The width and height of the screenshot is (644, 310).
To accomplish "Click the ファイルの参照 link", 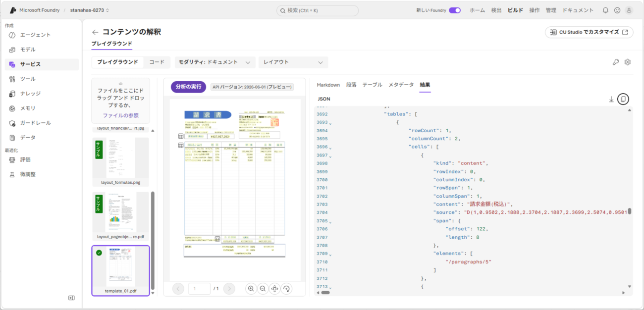I will point(120,115).
